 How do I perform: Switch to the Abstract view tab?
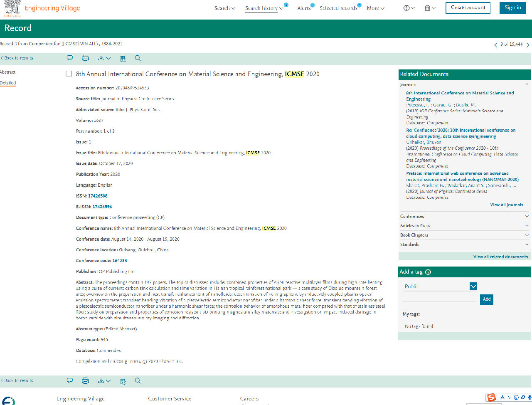[8, 72]
